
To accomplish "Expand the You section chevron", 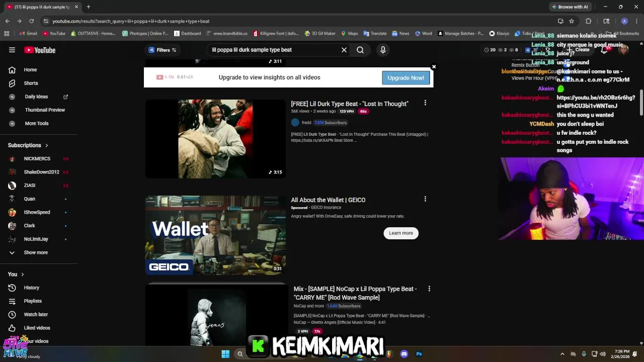I will tap(22, 275).
